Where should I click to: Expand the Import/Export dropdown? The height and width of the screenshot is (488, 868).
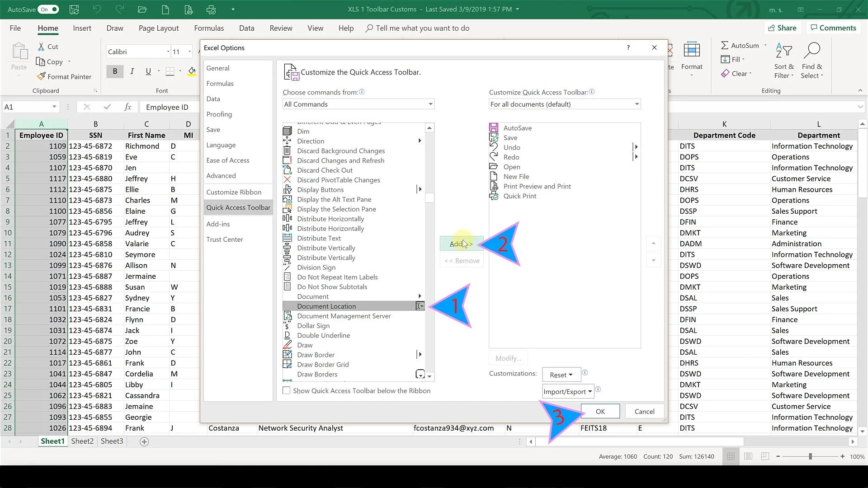pos(567,391)
